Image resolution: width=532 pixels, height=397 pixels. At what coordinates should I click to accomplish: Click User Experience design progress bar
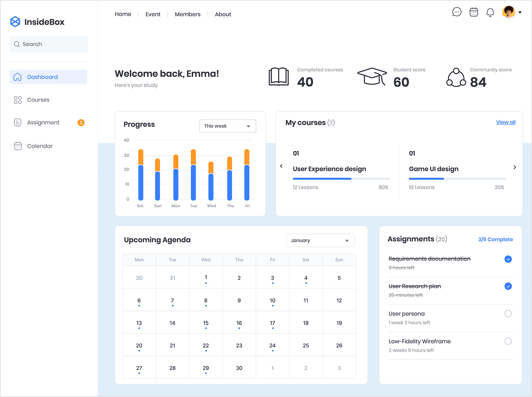pyautogui.click(x=341, y=179)
